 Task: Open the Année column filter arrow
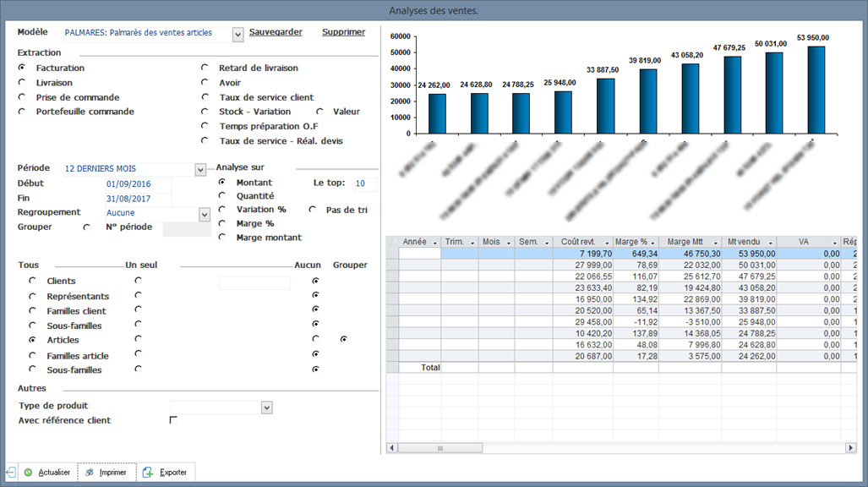click(x=435, y=243)
